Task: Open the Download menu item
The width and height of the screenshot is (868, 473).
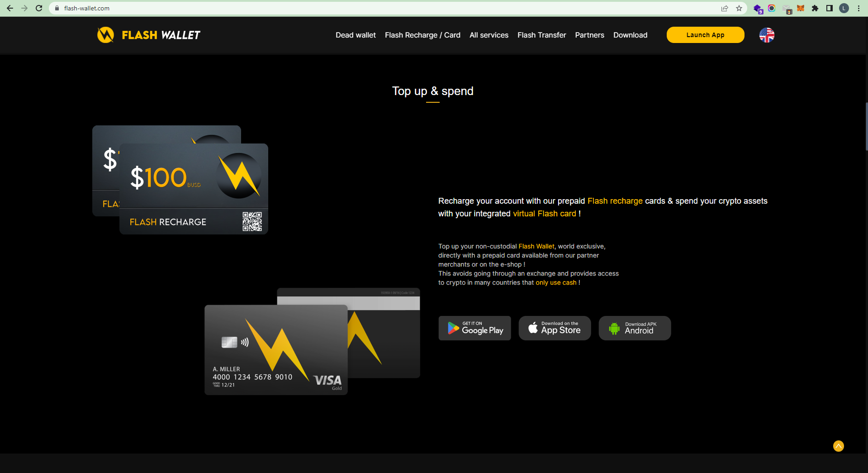Action: coord(630,35)
